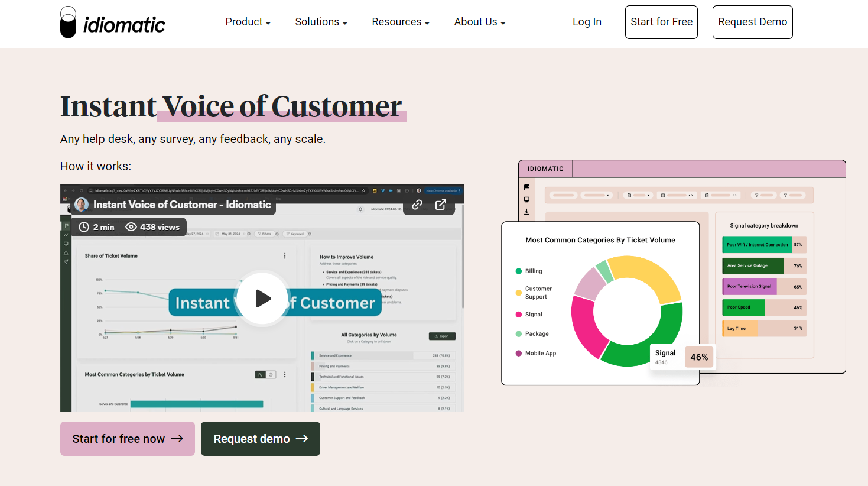Click the How it works: text
This screenshot has width=868, height=486.
pos(96,166)
